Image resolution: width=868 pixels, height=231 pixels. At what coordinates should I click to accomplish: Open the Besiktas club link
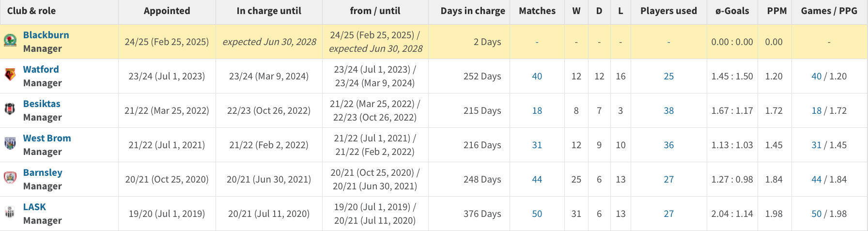click(x=42, y=104)
